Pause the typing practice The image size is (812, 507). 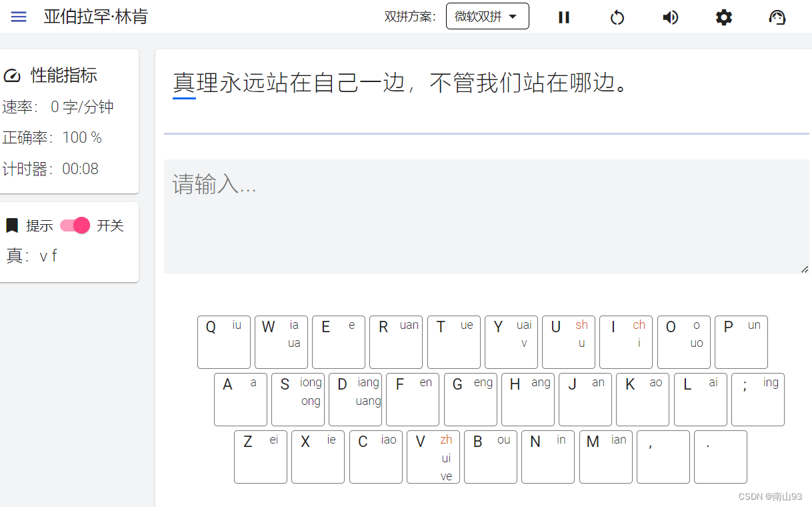pyautogui.click(x=564, y=17)
